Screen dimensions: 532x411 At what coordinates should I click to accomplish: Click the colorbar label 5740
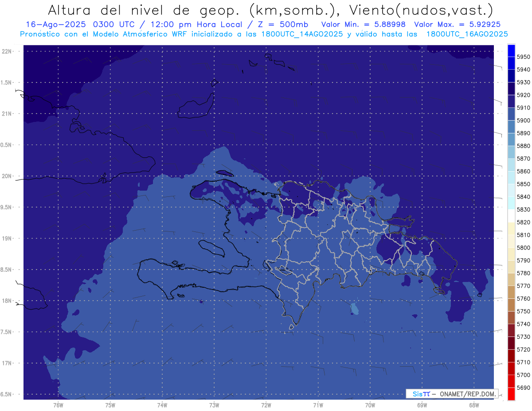click(x=523, y=324)
